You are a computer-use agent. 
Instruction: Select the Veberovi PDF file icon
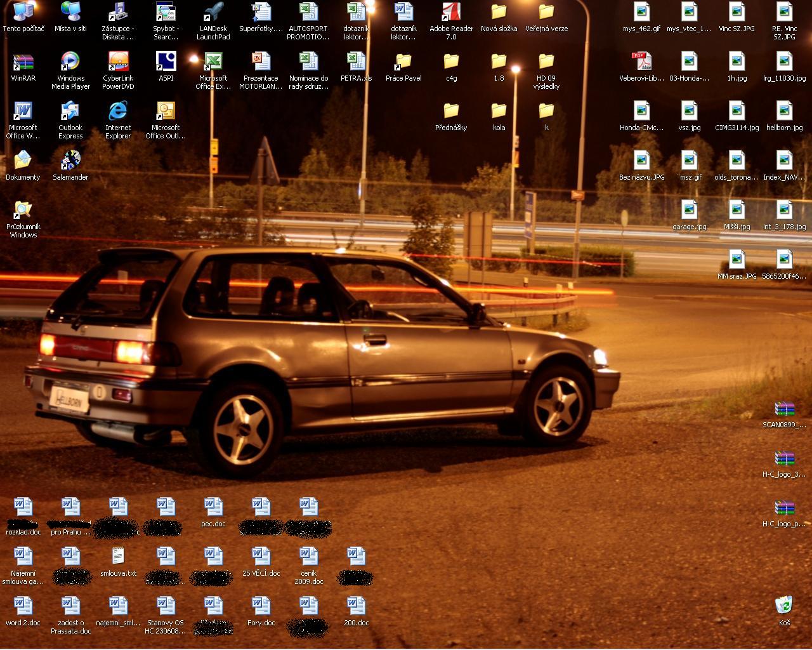641,62
